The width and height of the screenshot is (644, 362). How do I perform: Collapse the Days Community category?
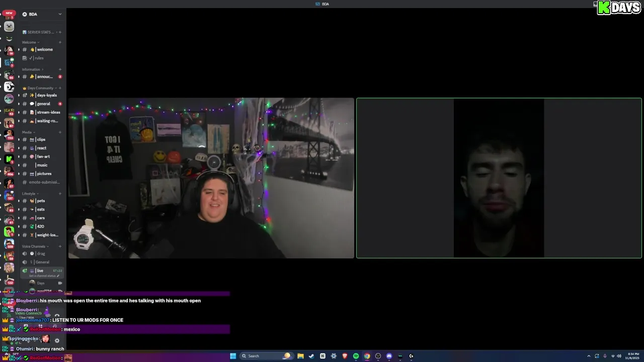click(39, 88)
